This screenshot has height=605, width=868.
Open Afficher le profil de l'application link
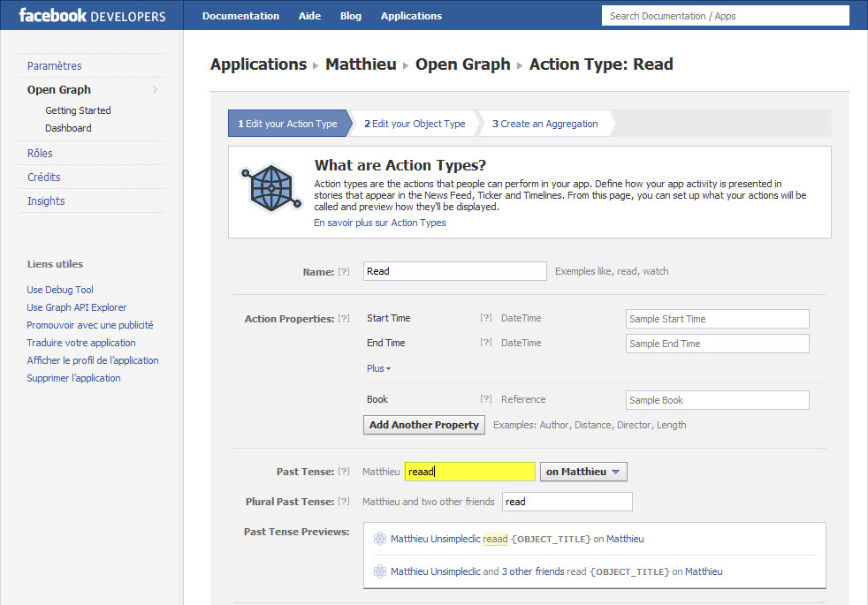click(93, 360)
